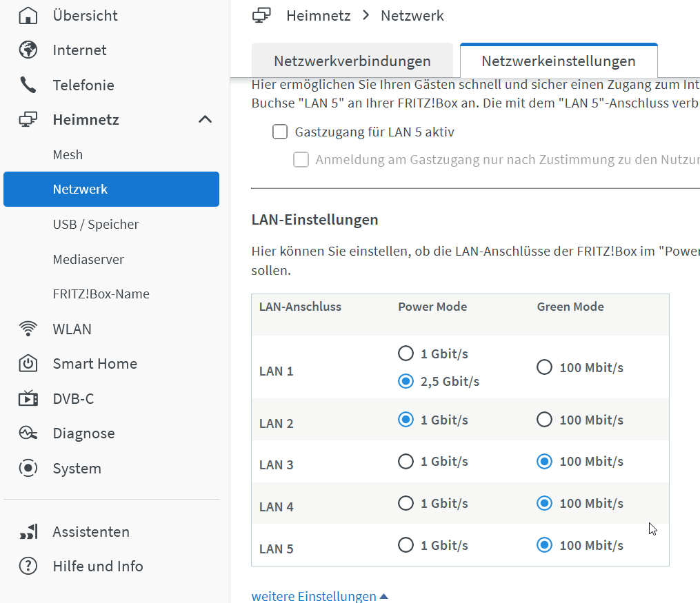Click the Übersicht house icon
700x603 pixels.
tap(28, 15)
